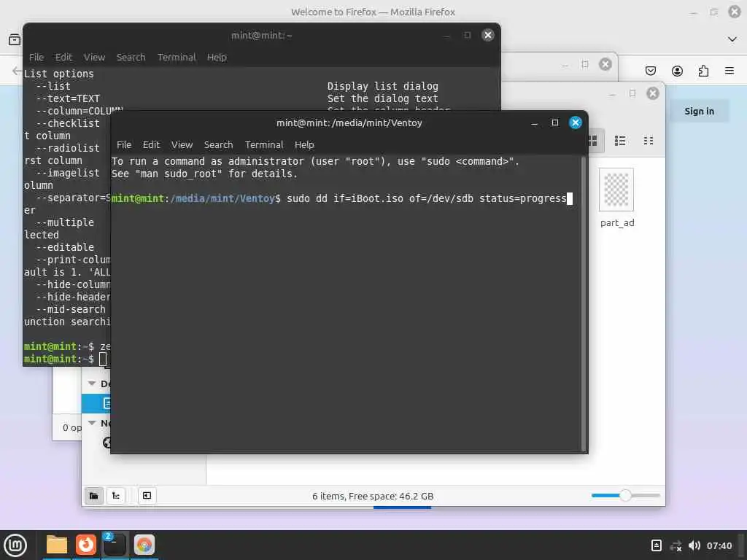
Task: Open File menu in the mint@mint:~ terminal
Action: click(36, 57)
